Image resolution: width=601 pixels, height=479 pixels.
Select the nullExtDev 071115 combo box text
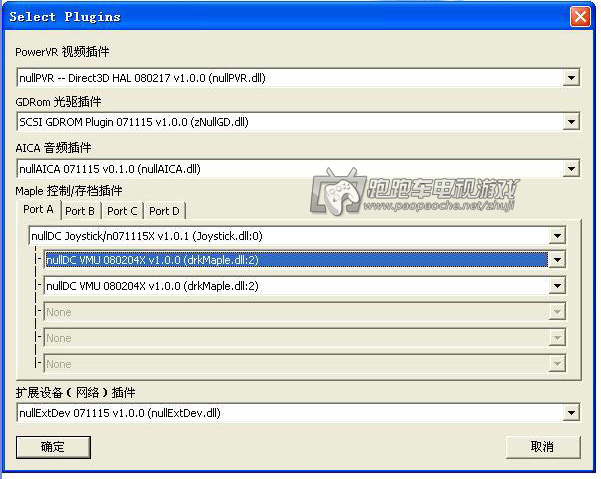[120, 413]
